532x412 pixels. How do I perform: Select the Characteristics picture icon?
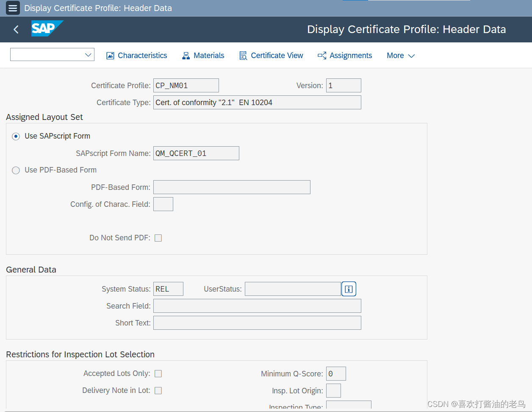pos(110,55)
